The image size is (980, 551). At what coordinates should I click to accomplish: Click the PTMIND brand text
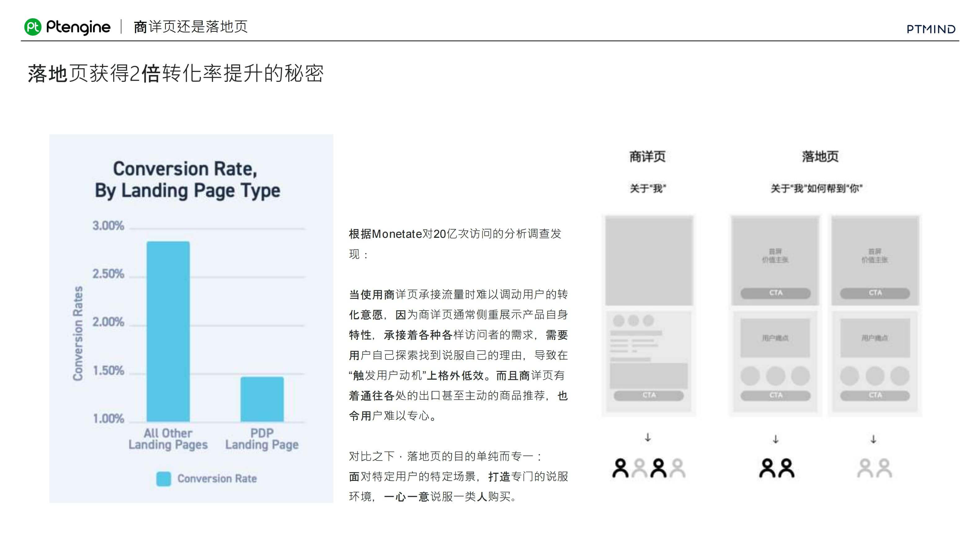click(x=931, y=29)
